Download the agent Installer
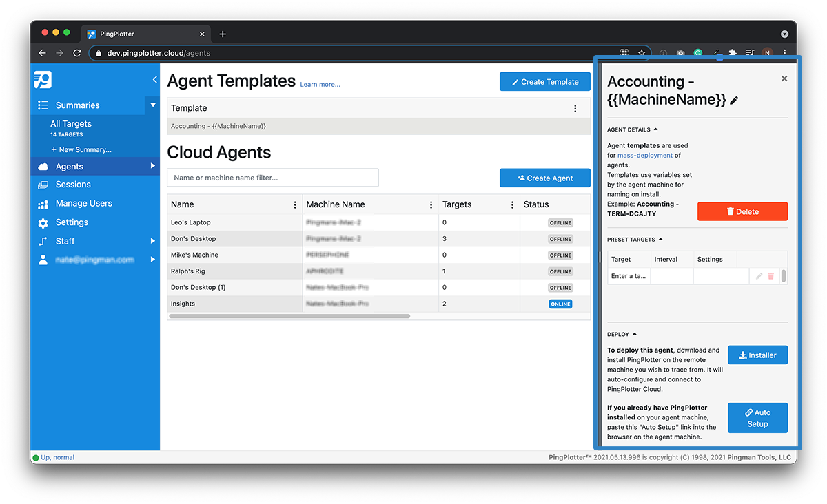Viewport: 827px width, 504px height. pos(757,355)
